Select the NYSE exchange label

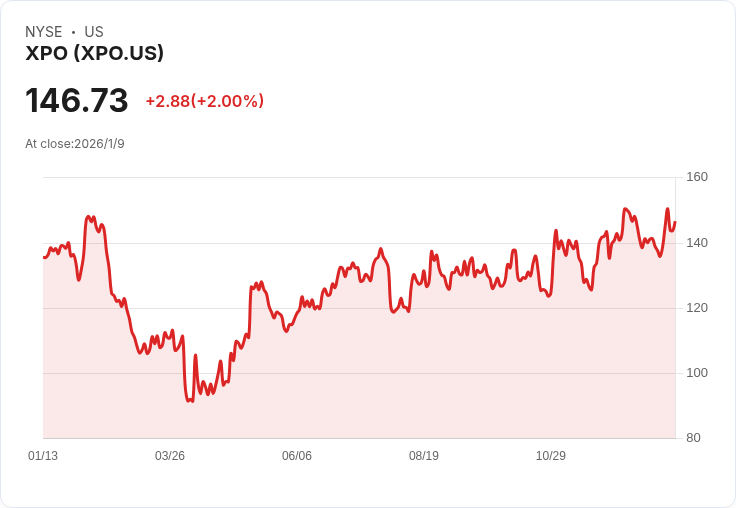click(x=44, y=32)
